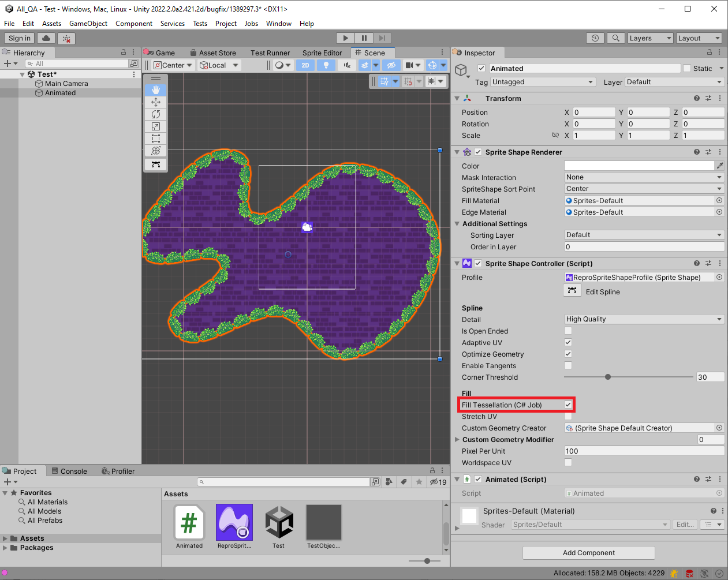This screenshot has width=728, height=580.
Task: Select the Rect tool in Scene tools
Action: [x=156, y=139]
